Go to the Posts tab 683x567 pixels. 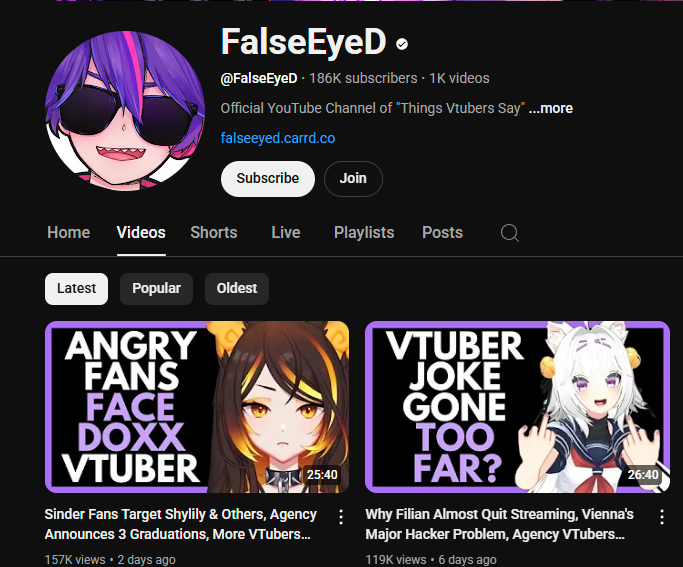click(442, 233)
